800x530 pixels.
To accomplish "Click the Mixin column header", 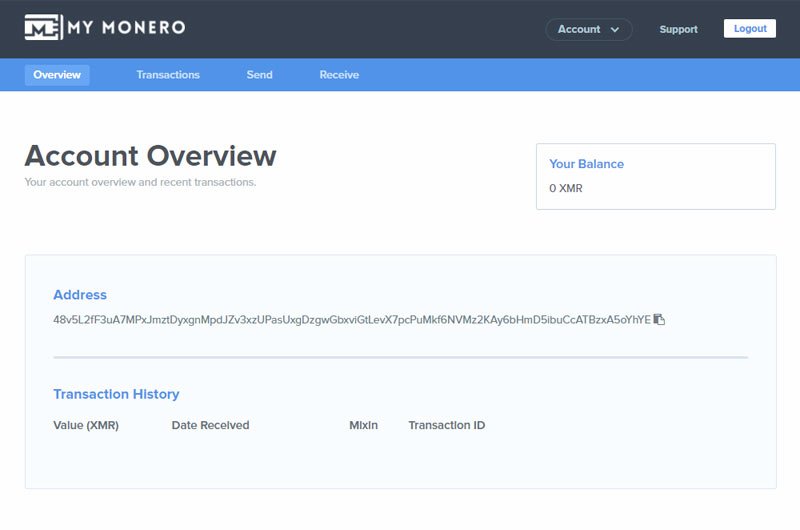I will click(363, 425).
